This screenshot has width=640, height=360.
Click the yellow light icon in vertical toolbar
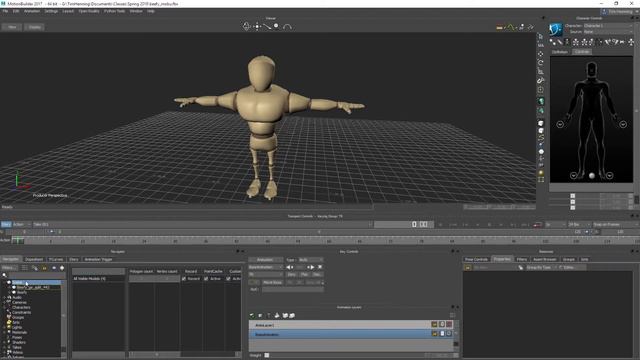[x=541, y=173]
